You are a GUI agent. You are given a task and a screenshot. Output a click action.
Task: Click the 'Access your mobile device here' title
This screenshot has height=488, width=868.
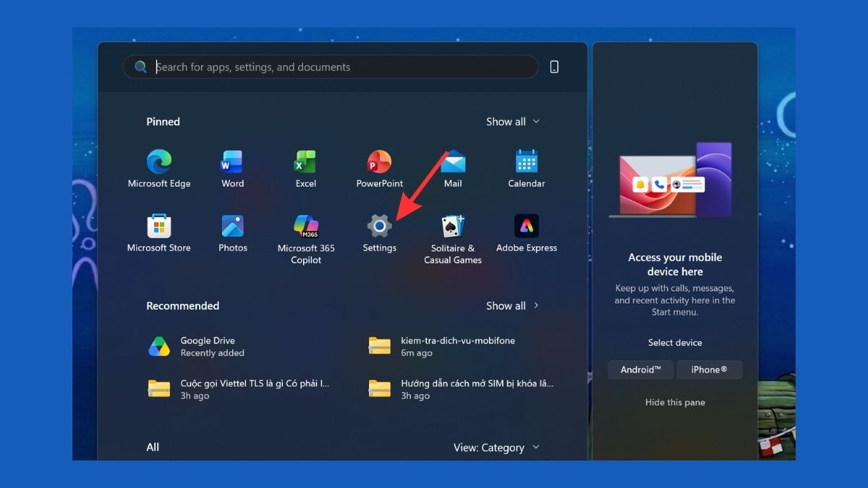(675, 265)
